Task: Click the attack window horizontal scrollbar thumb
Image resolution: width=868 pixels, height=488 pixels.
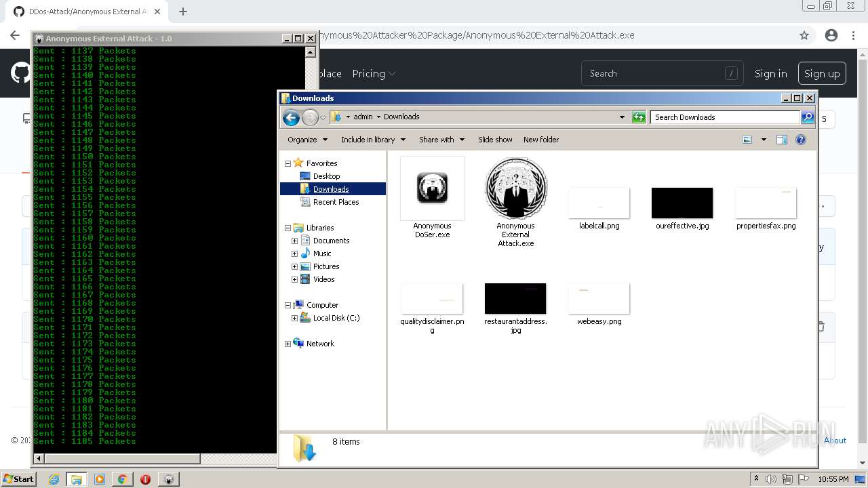Action: pos(121,459)
